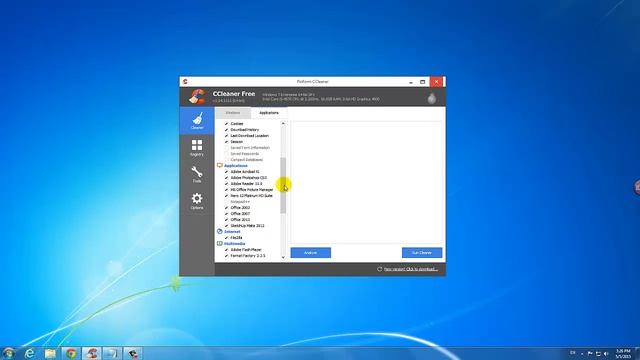Open the new version download link
This screenshot has height=360, width=640.
pos(411,269)
